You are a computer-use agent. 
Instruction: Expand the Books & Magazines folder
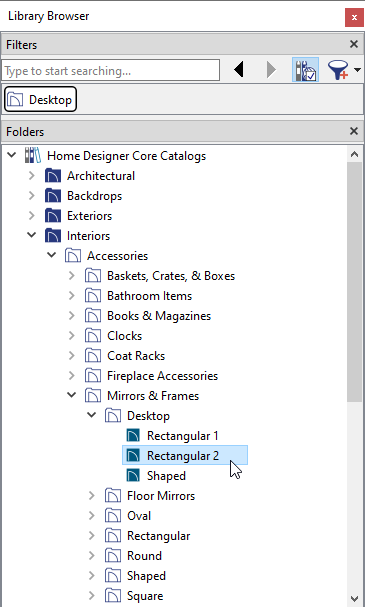pos(72,316)
